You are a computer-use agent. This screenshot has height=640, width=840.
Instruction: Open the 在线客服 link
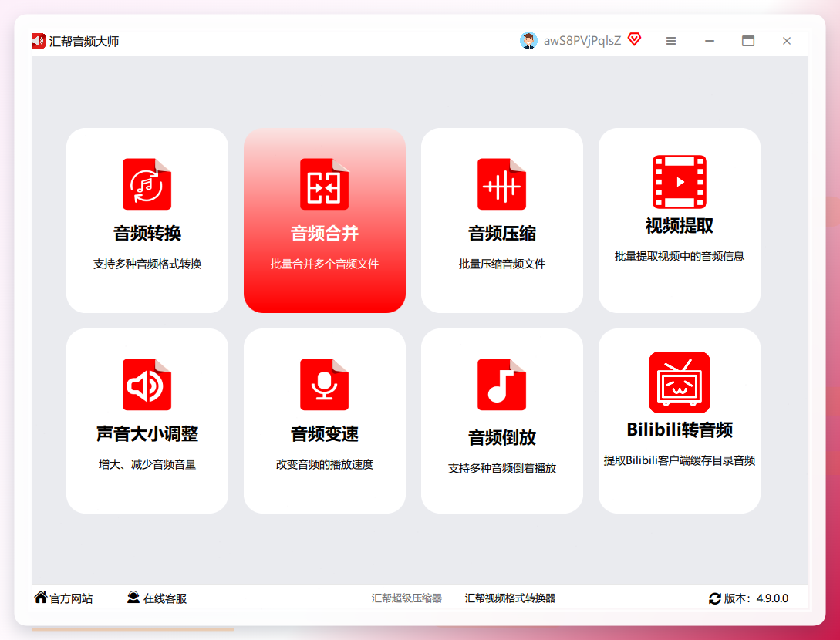point(165,598)
